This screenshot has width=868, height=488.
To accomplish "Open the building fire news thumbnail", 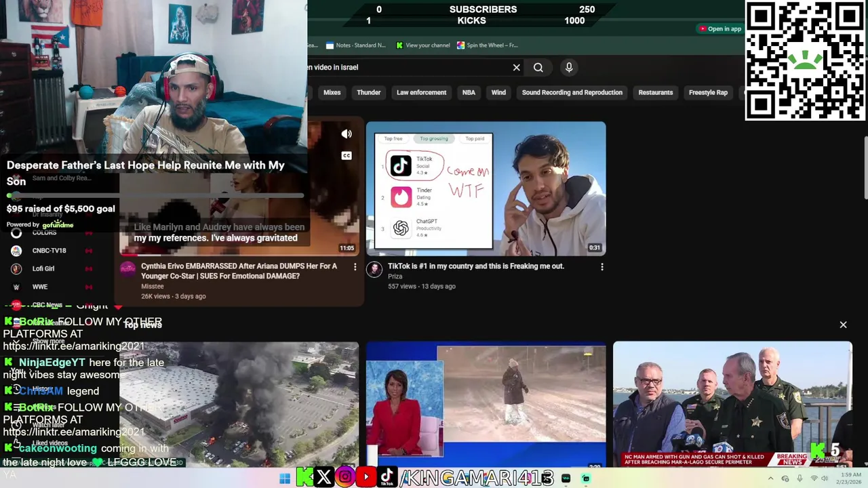I will tap(239, 404).
